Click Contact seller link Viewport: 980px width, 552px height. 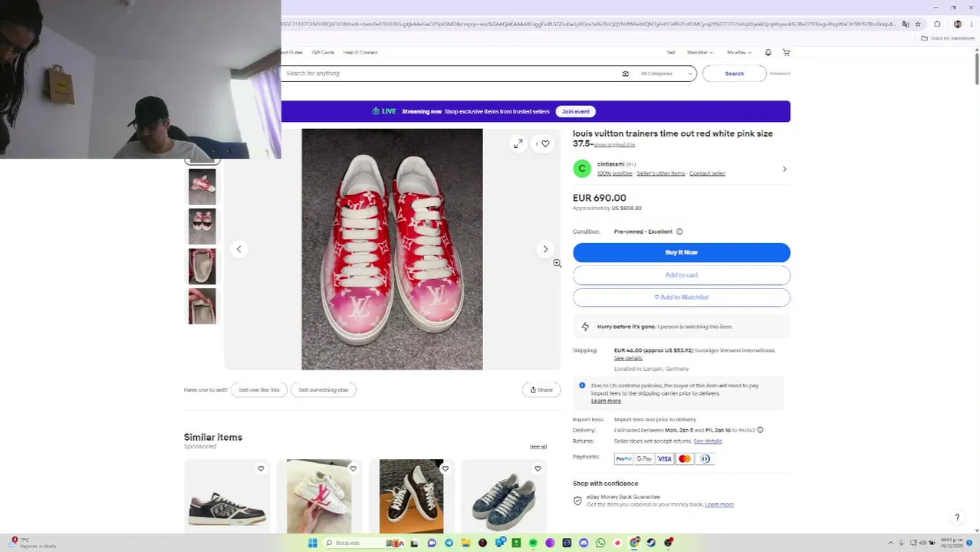tap(707, 173)
